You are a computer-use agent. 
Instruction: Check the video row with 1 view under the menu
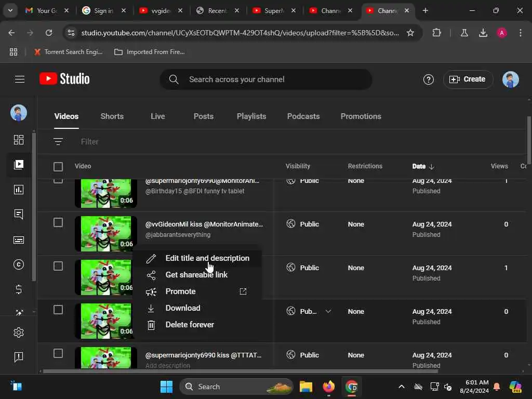pyautogui.click(x=58, y=266)
